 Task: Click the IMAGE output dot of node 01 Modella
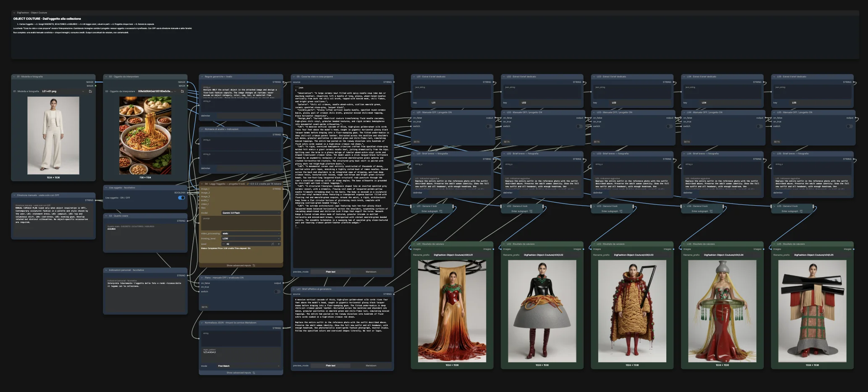pos(96,82)
